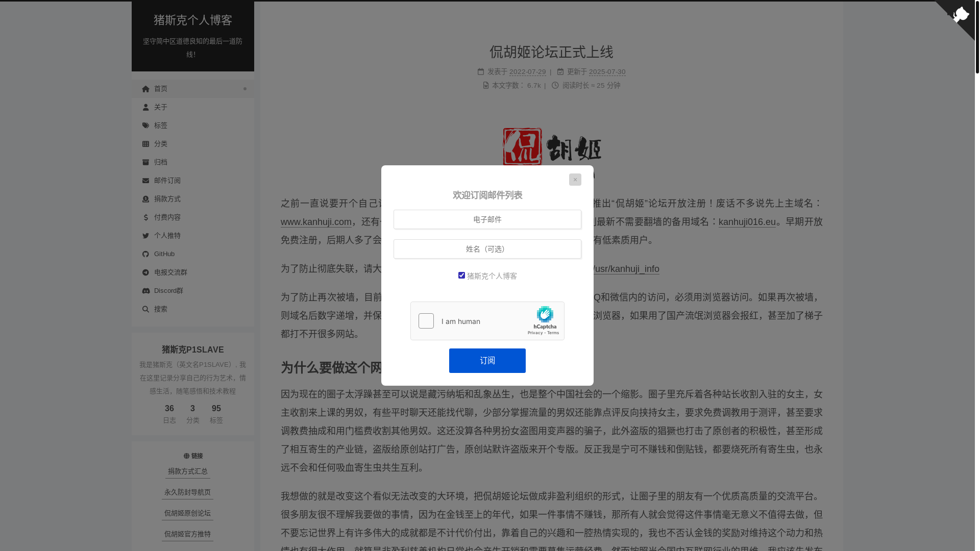
Task: Click the tags icon next to 标签
Action: pos(145,126)
